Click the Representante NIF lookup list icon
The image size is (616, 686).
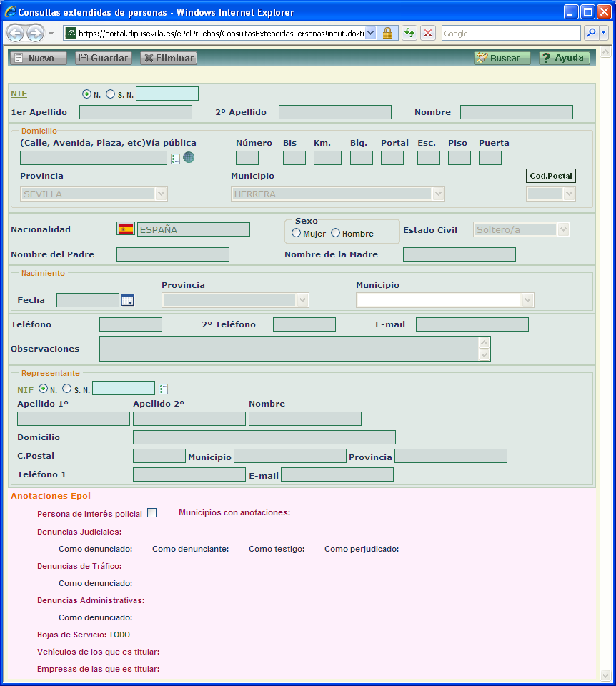tap(164, 389)
